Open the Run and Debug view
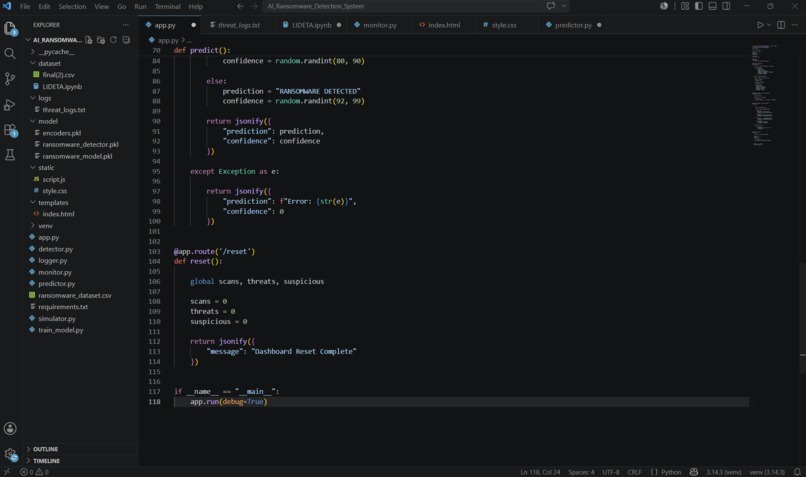 [x=10, y=104]
